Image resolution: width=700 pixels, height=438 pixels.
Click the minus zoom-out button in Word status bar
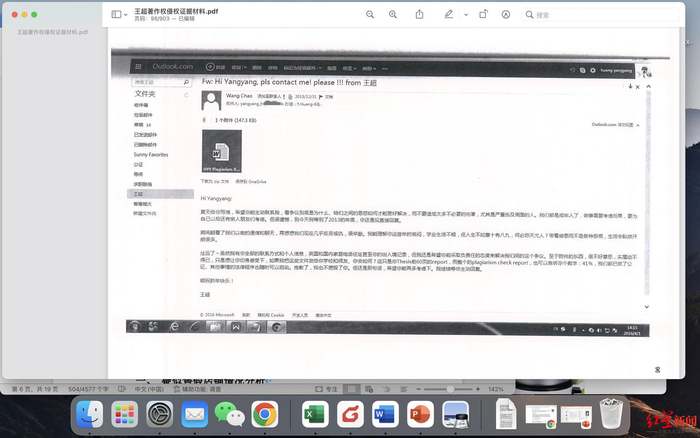point(418,389)
